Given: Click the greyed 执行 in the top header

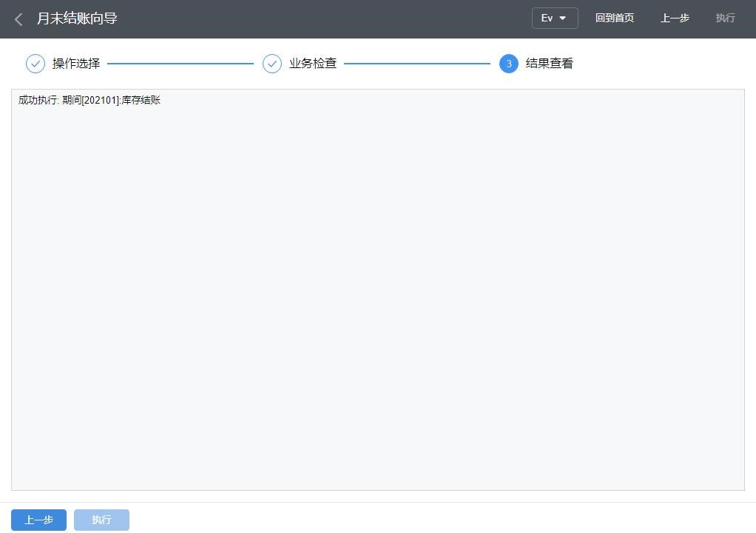Looking at the screenshot, I should 725,19.
